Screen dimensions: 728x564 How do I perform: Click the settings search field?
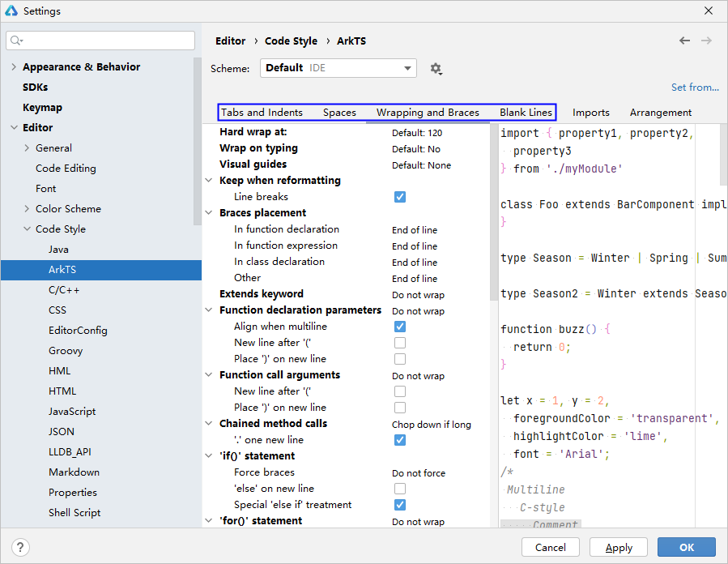(100, 41)
